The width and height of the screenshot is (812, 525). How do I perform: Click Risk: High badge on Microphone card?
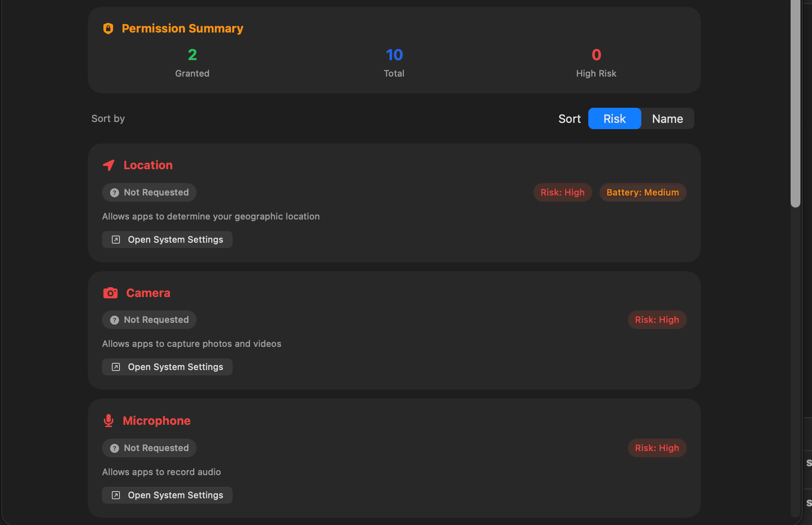click(x=657, y=448)
